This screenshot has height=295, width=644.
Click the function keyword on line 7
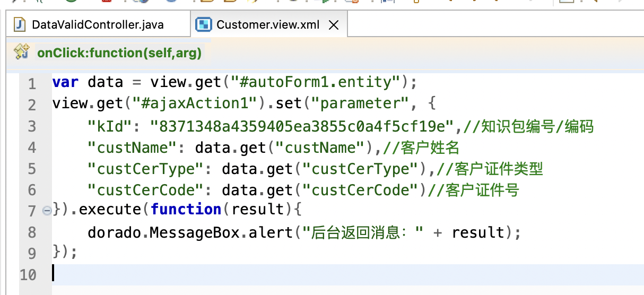click(186, 210)
